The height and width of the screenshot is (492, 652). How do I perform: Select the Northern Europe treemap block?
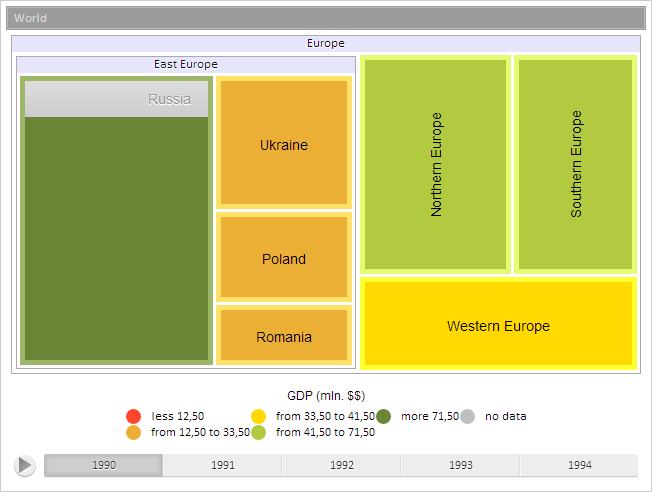(436, 164)
